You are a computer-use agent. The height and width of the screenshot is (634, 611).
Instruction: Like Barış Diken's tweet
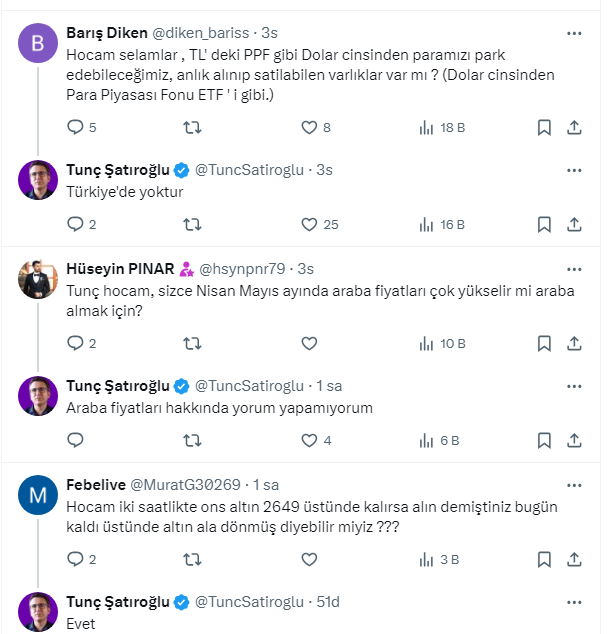310,127
